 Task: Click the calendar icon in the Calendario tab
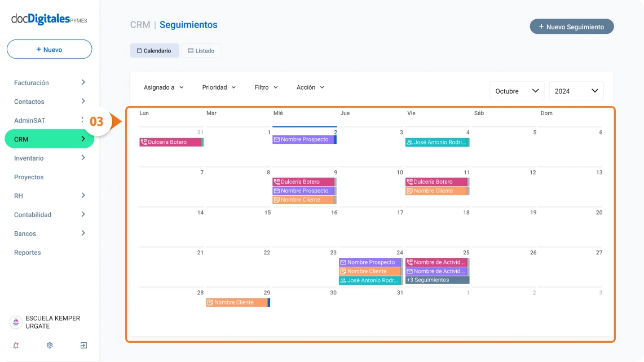click(139, 51)
